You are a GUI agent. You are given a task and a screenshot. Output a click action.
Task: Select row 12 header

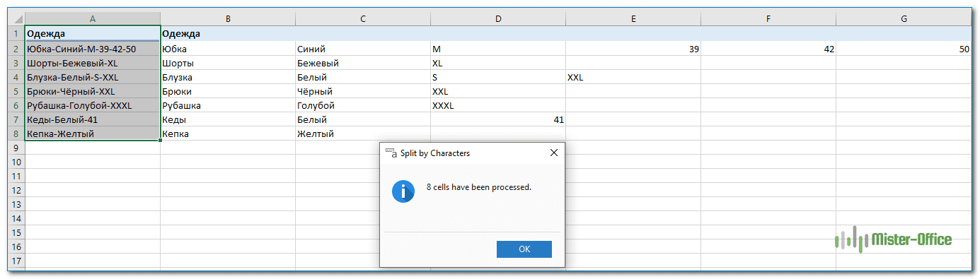[x=16, y=190]
